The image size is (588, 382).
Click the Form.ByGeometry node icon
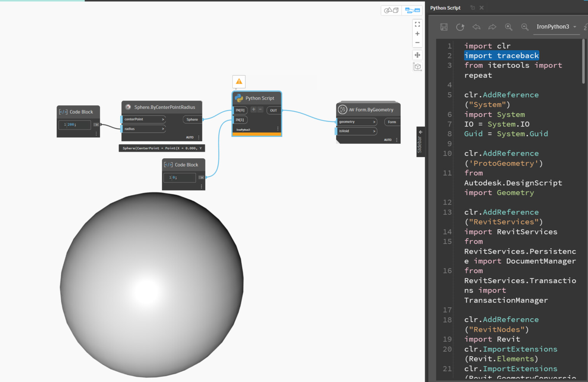[x=342, y=109]
